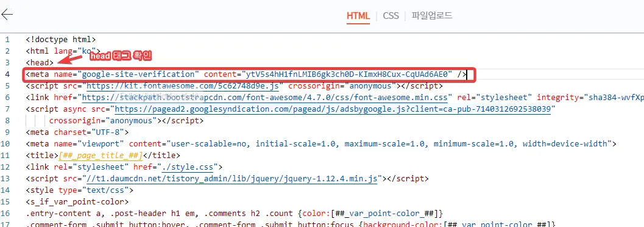Screen dimensions: 644x227
Task: Click the meta charset="UTF-8" line
Action: pyautogui.click(x=77, y=132)
